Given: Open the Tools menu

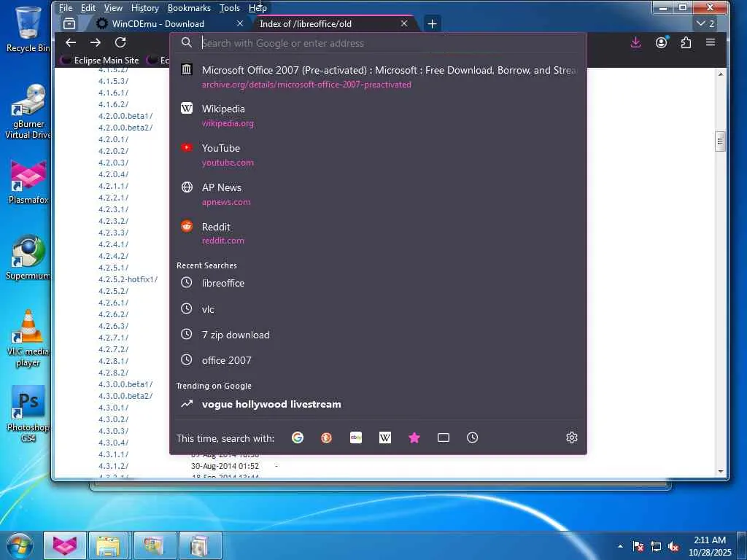Looking at the screenshot, I should [x=229, y=7].
